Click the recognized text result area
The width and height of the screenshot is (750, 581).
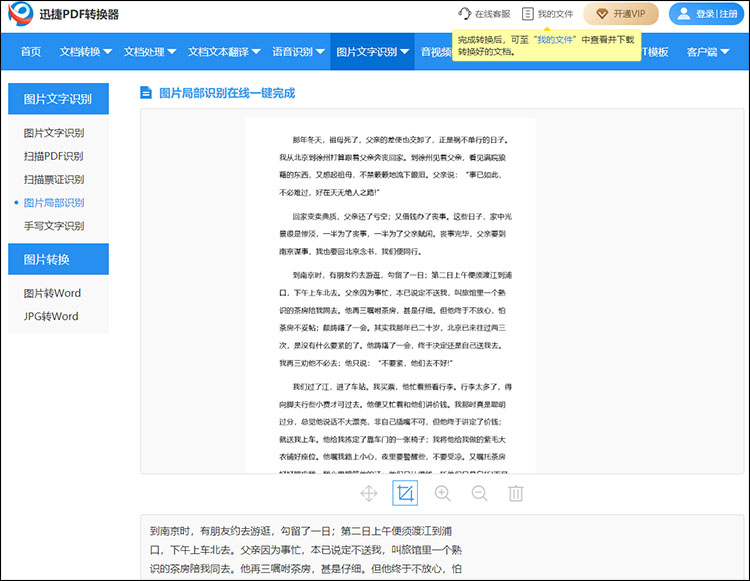[441, 548]
